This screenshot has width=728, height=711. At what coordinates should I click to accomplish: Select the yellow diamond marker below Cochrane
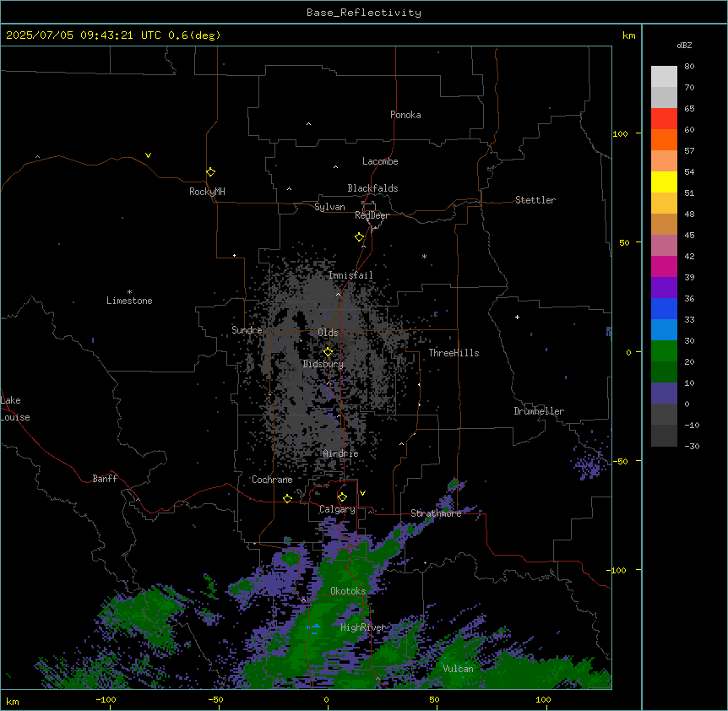[x=287, y=498]
